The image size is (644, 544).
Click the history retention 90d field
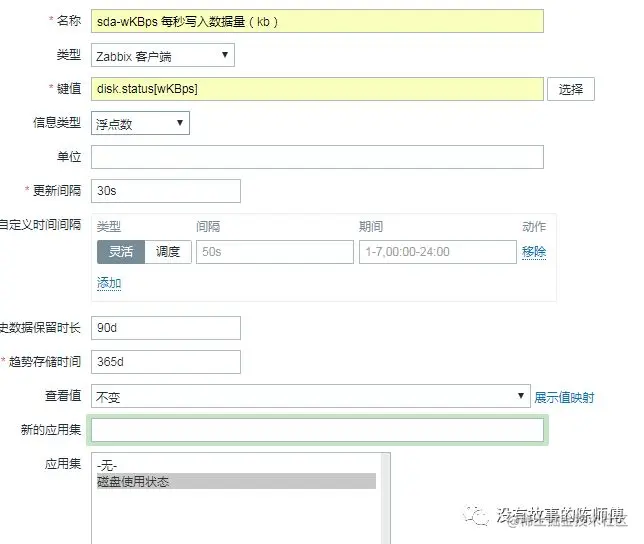pyautogui.click(x=166, y=328)
